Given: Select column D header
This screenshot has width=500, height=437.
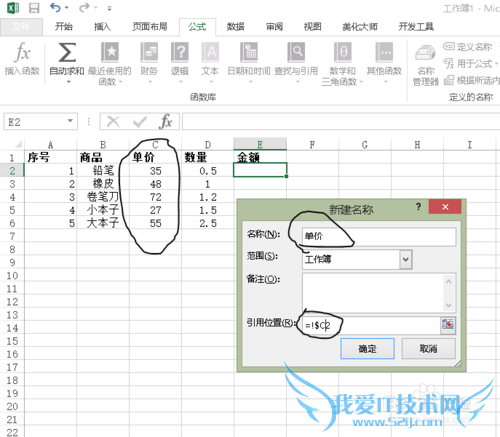Looking at the screenshot, I should pos(208,145).
